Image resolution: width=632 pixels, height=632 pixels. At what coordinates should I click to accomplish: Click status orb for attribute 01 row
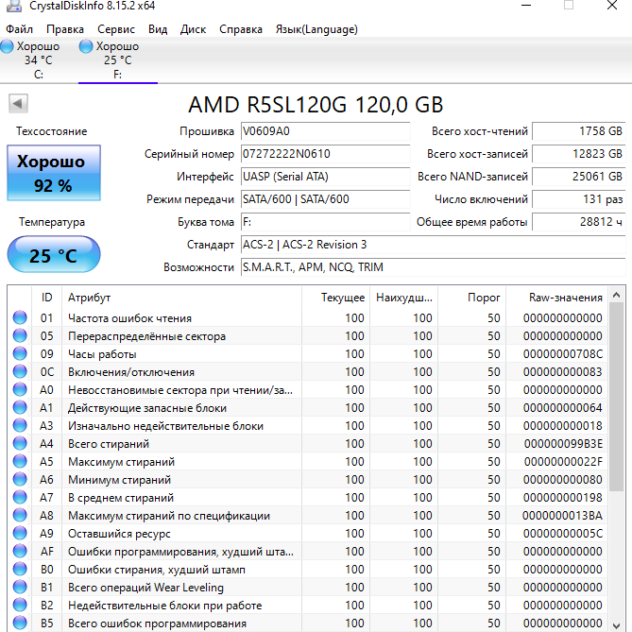coord(20,318)
